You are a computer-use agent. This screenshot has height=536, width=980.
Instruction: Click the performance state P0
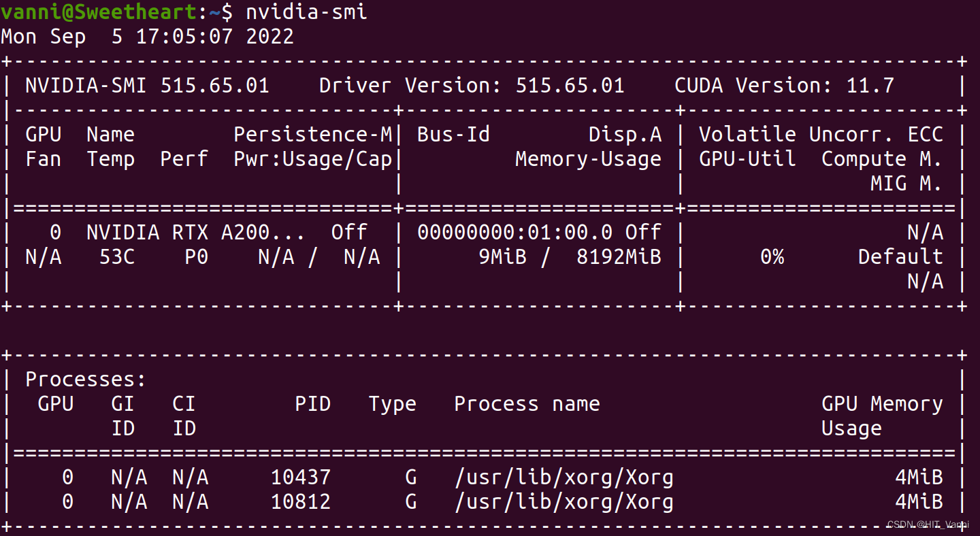(x=197, y=256)
